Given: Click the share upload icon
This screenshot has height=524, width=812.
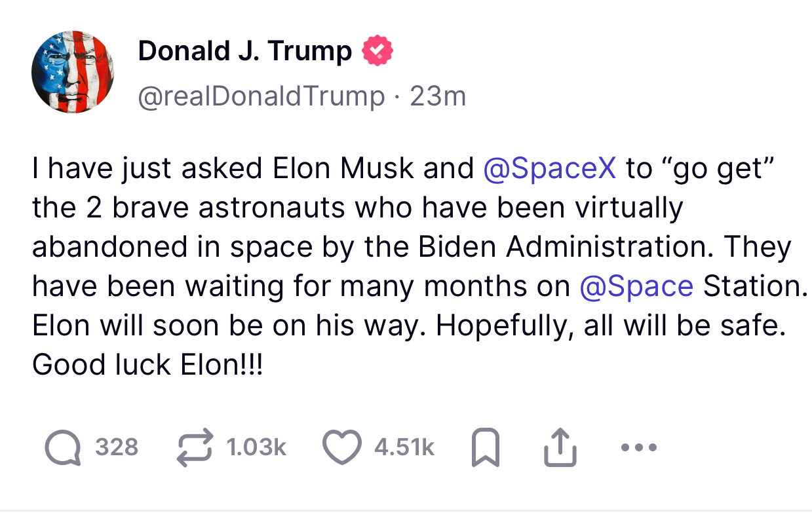Looking at the screenshot, I should 560,448.
